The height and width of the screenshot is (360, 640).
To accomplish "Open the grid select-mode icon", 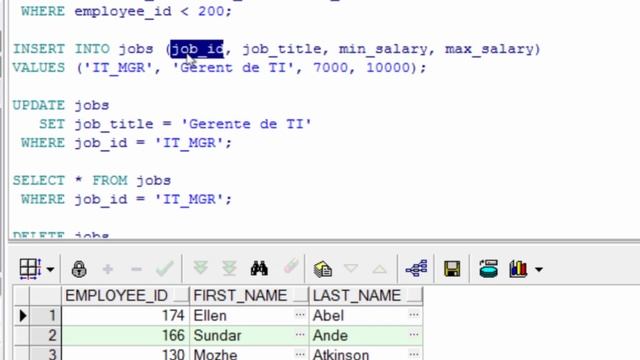I will point(30,269).
